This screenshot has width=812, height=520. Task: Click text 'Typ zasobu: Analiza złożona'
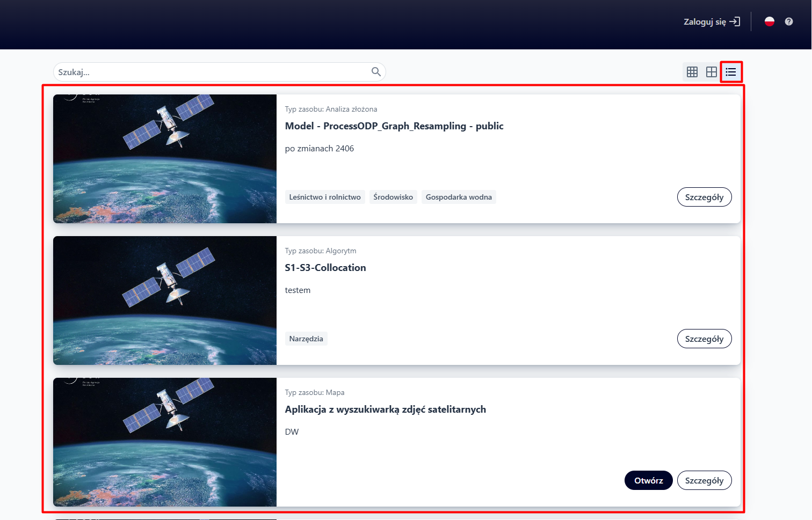coord(331,109)
